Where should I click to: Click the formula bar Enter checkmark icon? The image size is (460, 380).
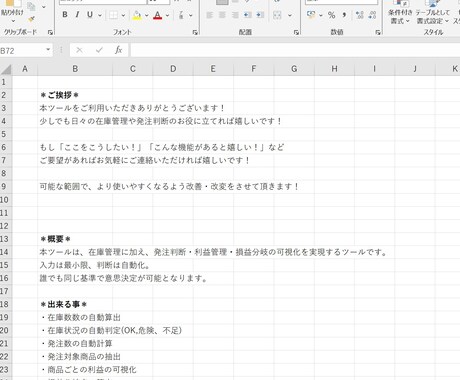99,50
